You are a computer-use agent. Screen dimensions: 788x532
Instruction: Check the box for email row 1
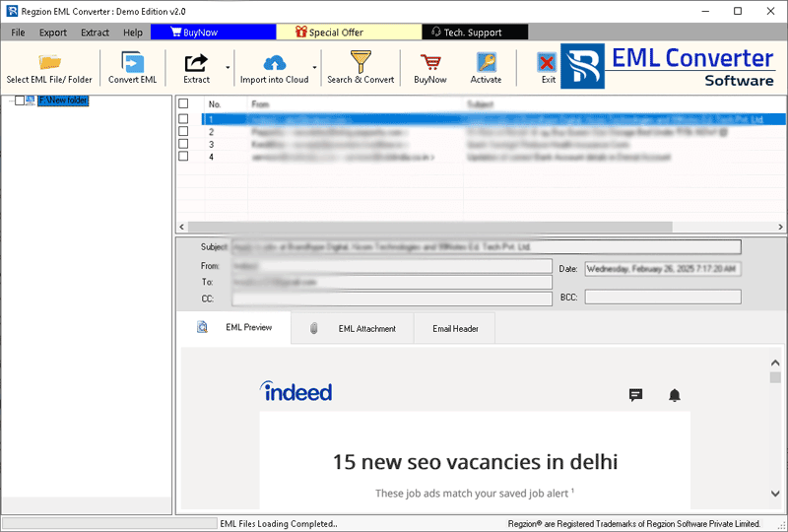click(x=183, y=119)
